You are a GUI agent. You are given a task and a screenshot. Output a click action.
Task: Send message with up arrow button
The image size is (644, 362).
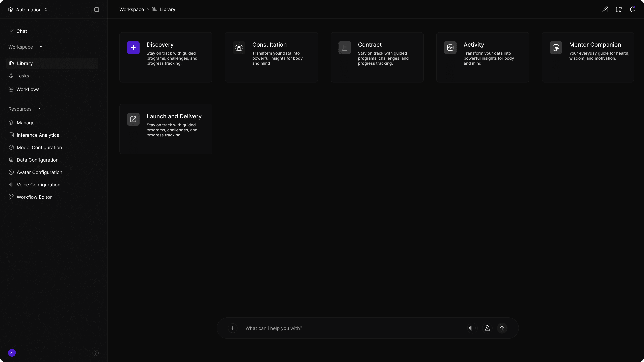(x=502, y=328)
